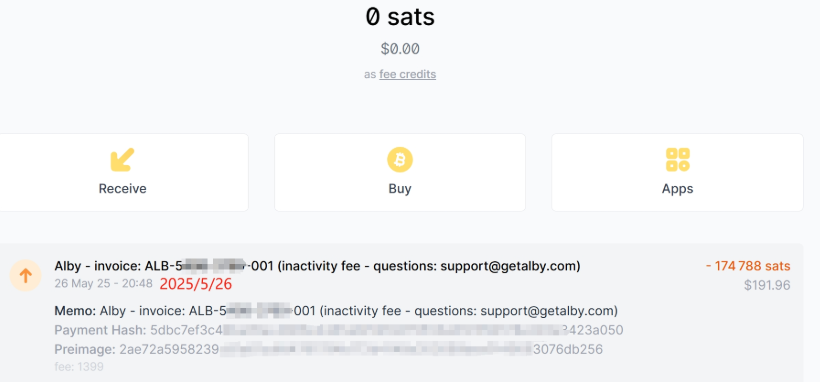
Task: Open the fee credits link
Action: coord(407,74)
